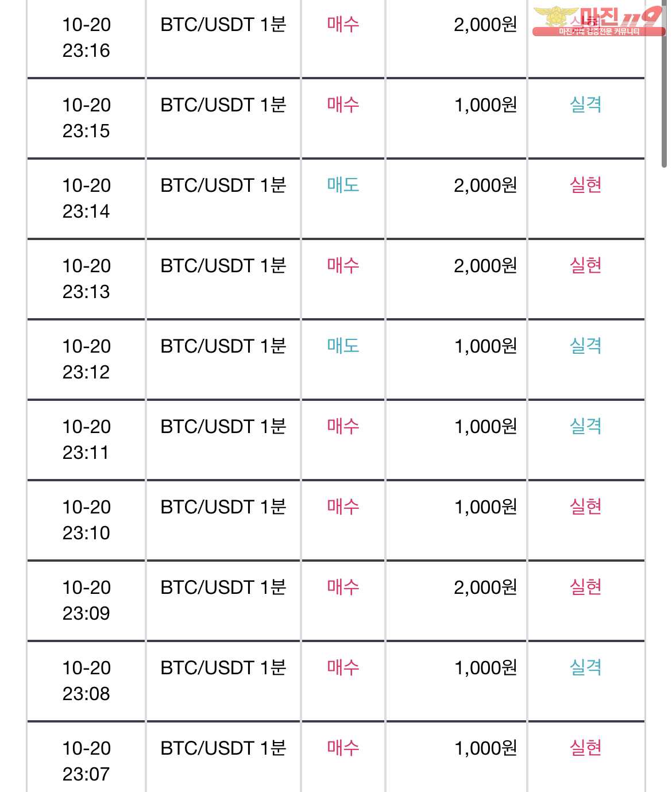This screenshot has height=792, width=672.
Task: Click 2,000원 amount in the 23:09 row
Action: [485, 587]
